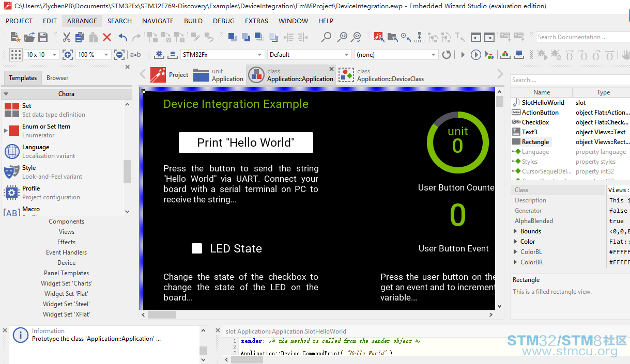The height and width of the screenshot is (364, 630).
Task: Expand the Bounds property
Action: tap(515, 231)
